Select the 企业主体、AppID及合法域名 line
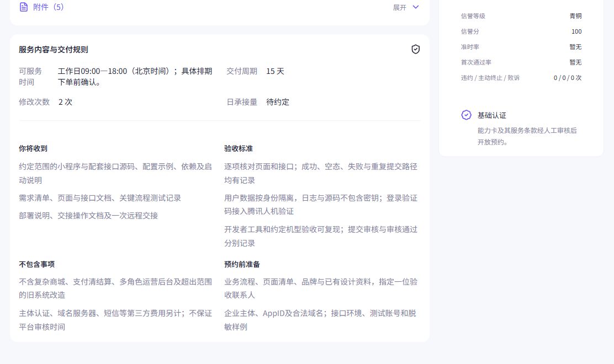614x364 pixels. coord(320,320)
